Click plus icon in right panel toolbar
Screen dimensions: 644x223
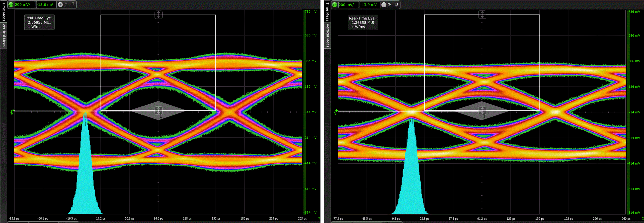(384, 5)
